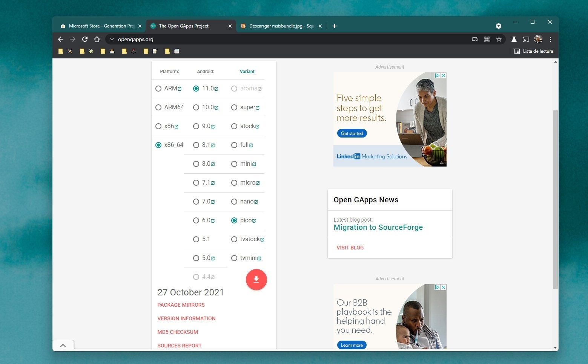
Task: Click the red download button
Action: (256, 279)
